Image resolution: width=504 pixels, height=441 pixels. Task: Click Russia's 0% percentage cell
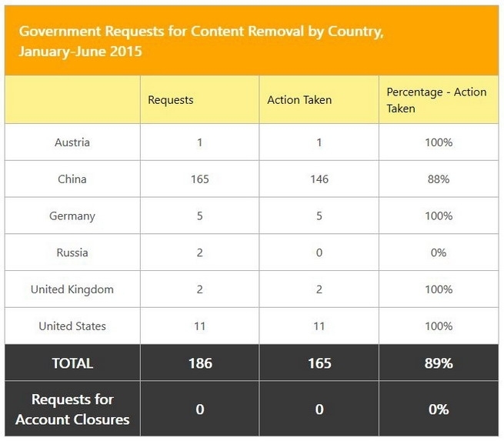[x=439, y=252]
